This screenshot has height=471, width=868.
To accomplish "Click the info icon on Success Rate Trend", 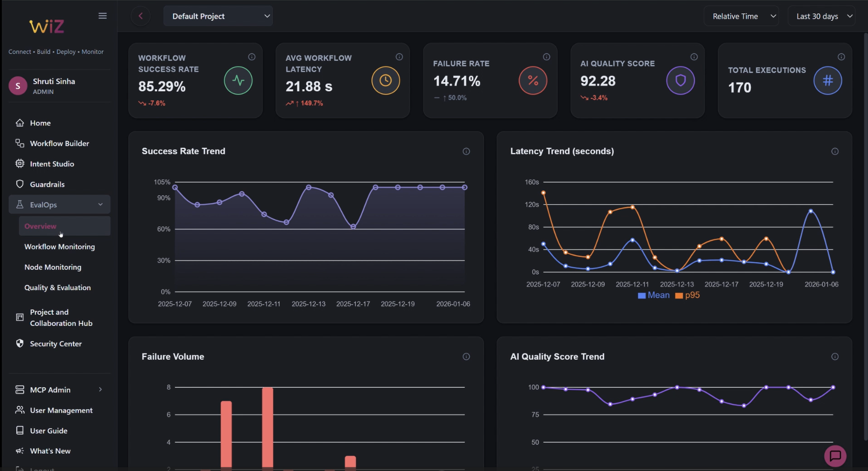I will 466,151.
